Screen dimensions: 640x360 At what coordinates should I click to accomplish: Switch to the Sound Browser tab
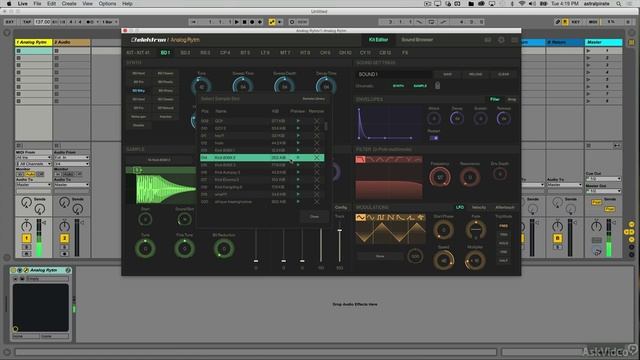(417, 40)
